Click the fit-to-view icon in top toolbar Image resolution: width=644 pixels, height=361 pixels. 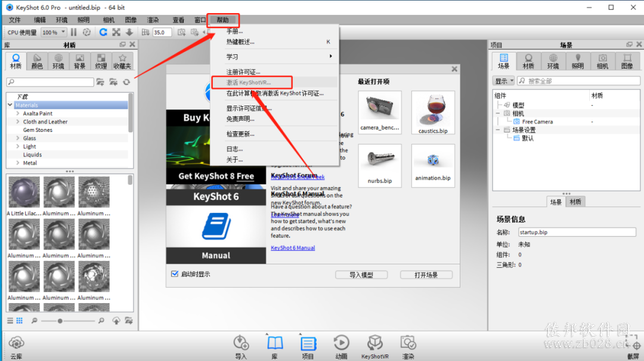tap(116, 32)
